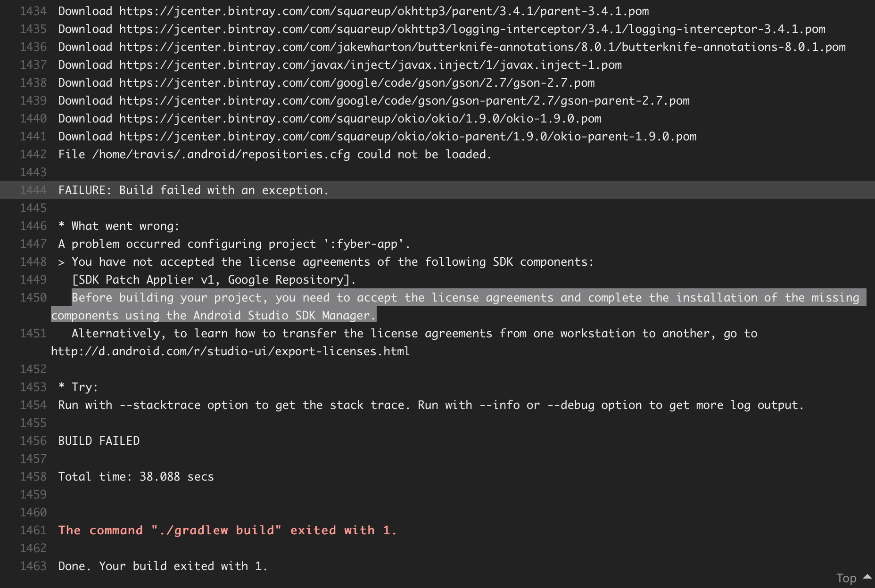The image size is (875, 588).
Task: Click the Top button
Action: 846,578
